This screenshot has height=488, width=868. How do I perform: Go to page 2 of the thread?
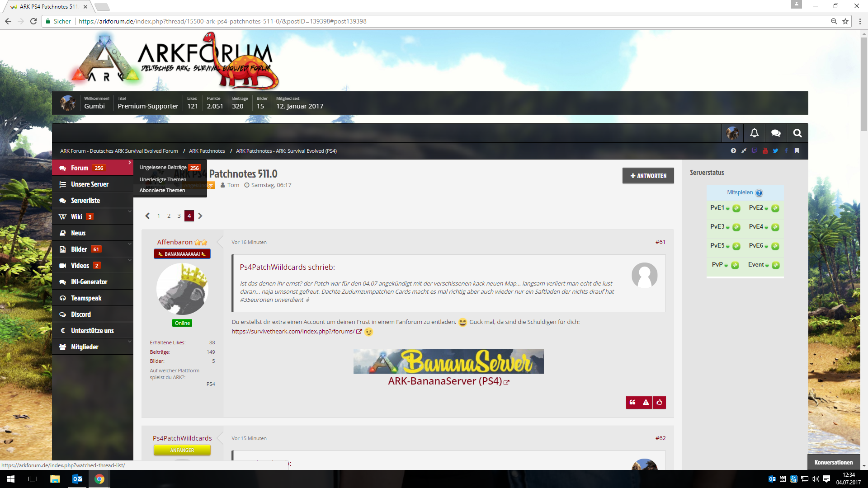click(x=169, y=216)
